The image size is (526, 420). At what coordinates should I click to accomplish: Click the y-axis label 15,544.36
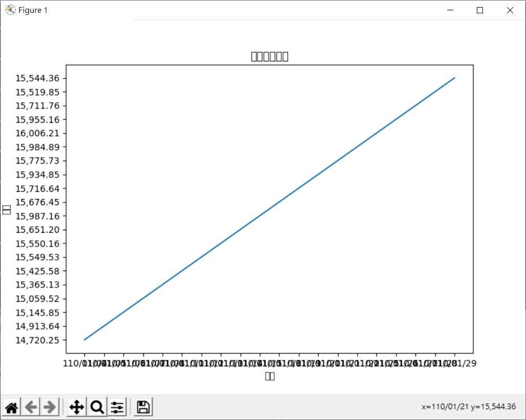[x=37, y=78]
